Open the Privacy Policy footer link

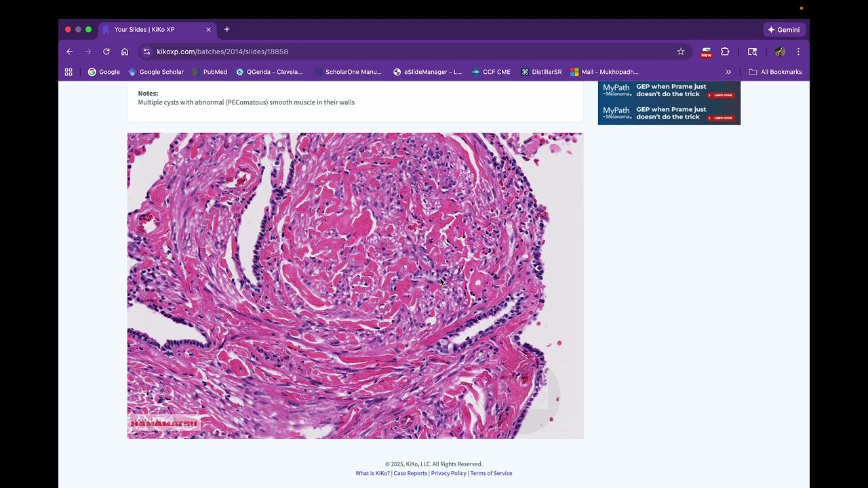click(x=448, y=473)
